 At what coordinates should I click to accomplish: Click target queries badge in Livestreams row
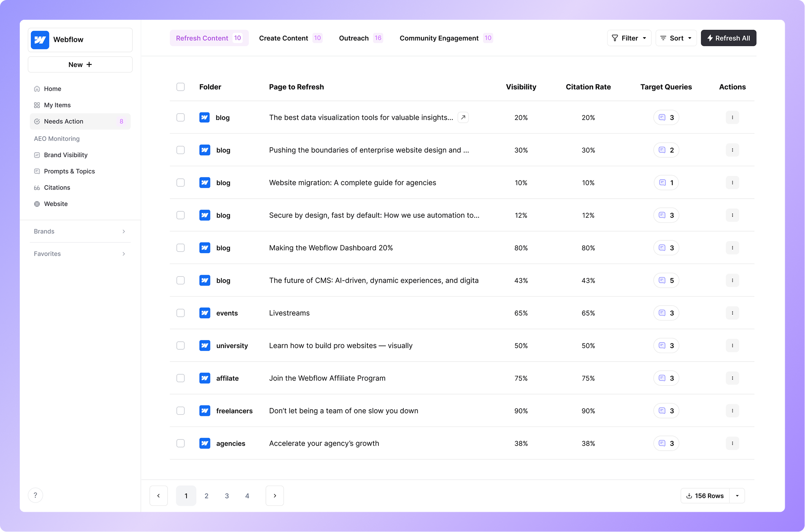[666, 313]
